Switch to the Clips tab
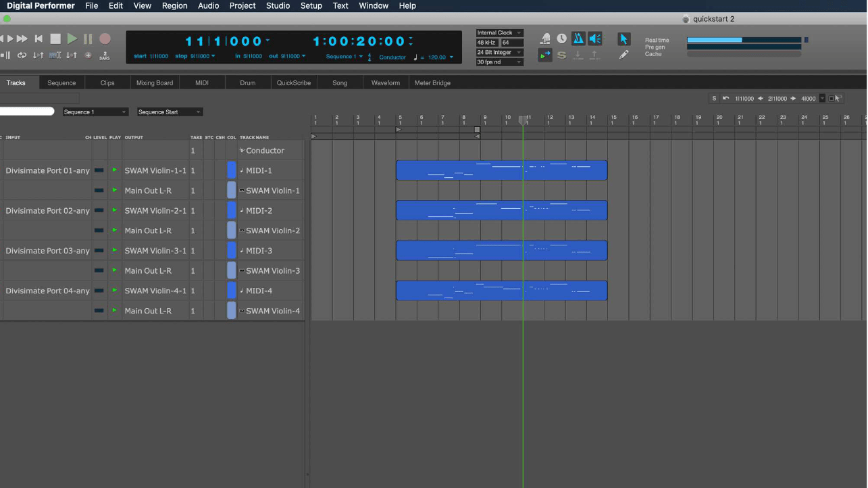868x488 pixels. pyautogui.click(x=107, y=82)
